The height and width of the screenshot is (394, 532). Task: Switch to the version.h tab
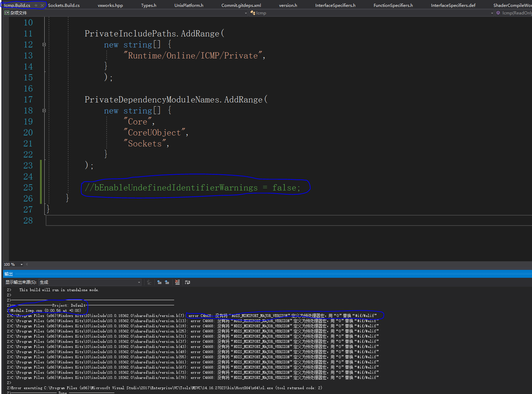[288, 6]
